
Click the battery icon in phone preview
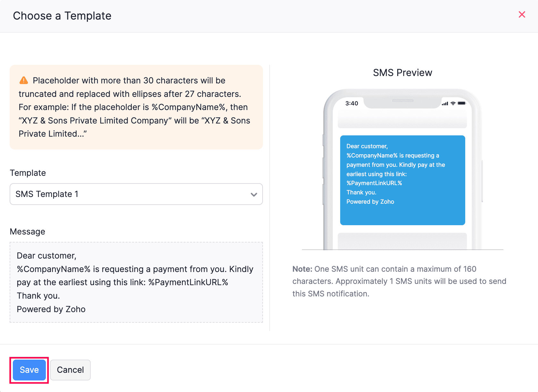[462, 103]
